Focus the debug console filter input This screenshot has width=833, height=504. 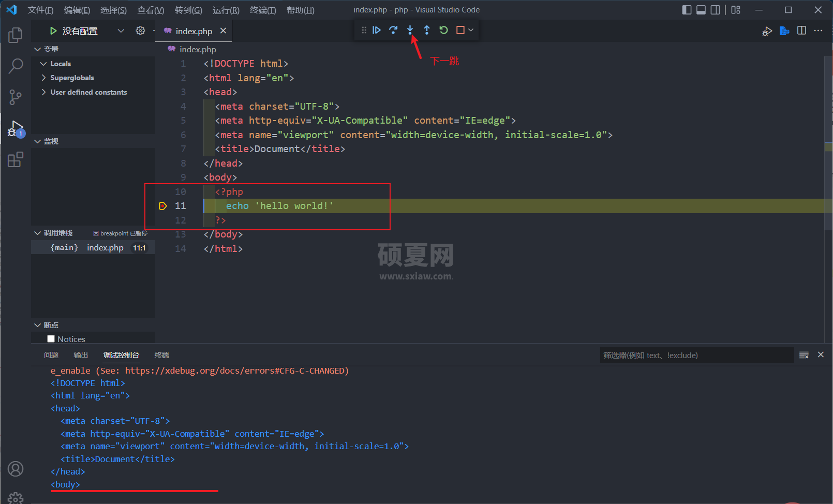tap(696, 355)
